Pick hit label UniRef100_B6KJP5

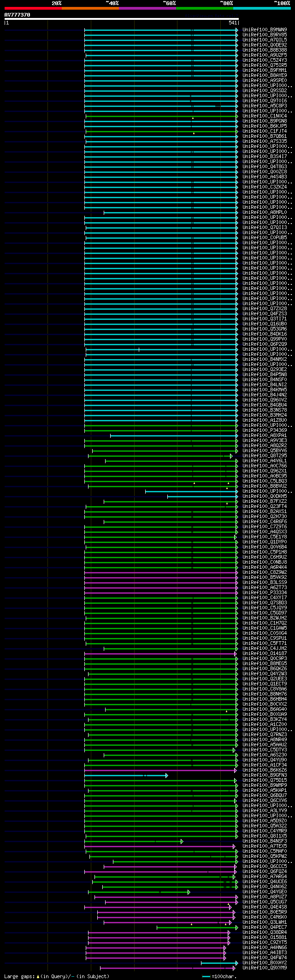click(x=265, y=126)
